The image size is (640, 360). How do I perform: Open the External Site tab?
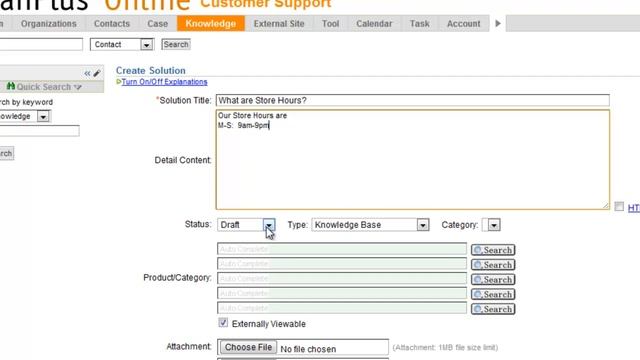coord(279,24)
